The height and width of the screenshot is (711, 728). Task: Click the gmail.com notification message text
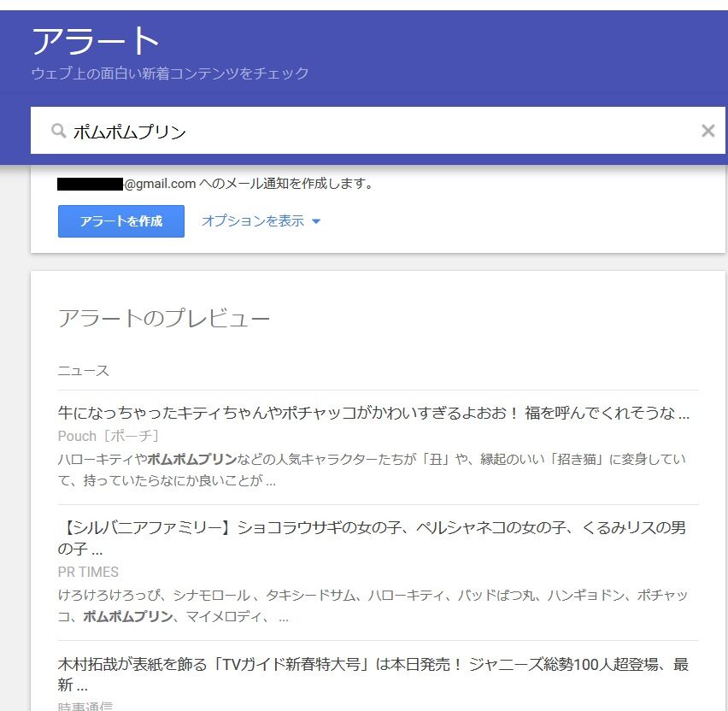[215, 184]
